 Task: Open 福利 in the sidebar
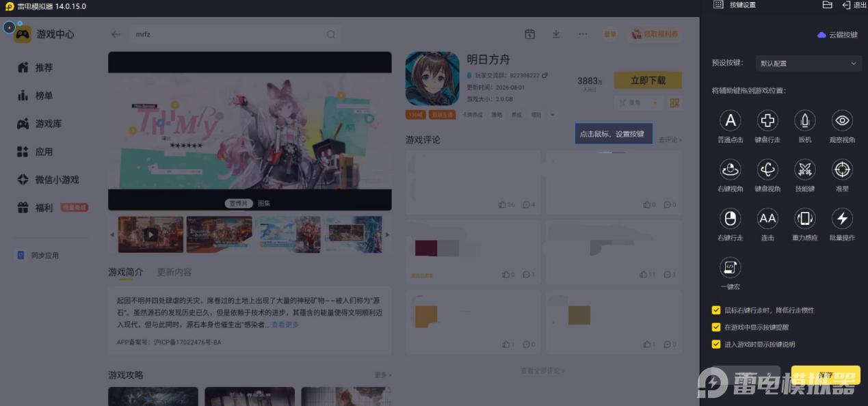tap(35, 208)
